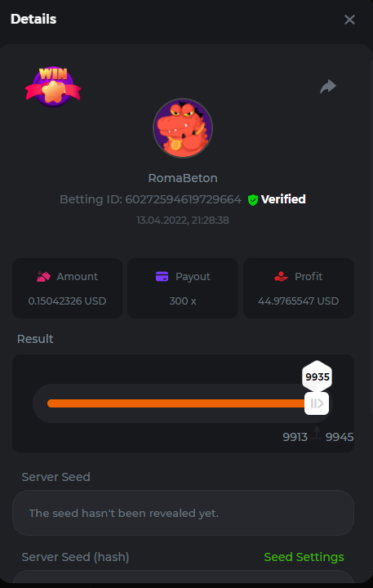This screenshot has height=588, width=373.
Task: Click the slider handle on result bar
Action: [317, 403]
